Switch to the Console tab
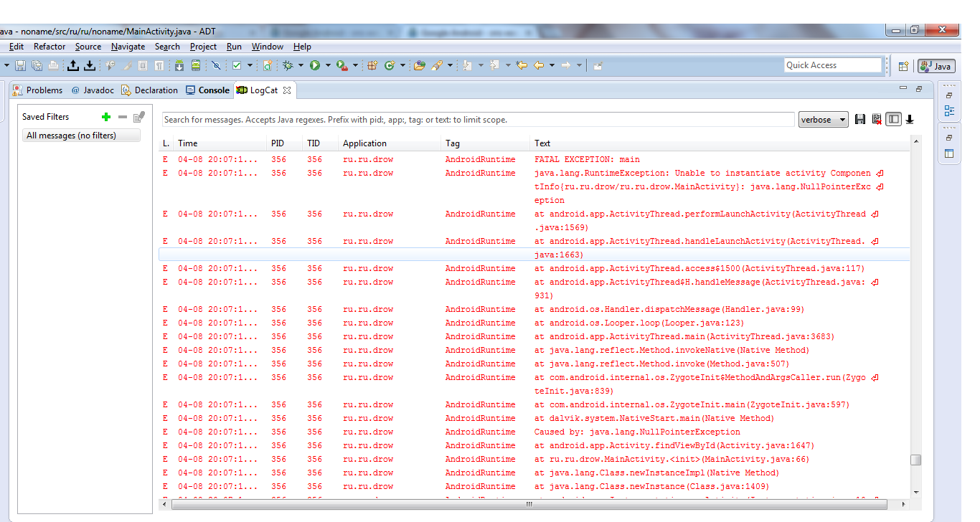The image size is (980, 522). [208, 90]
